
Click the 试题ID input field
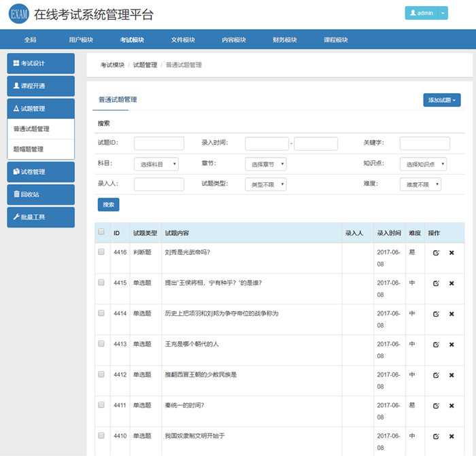158,143
